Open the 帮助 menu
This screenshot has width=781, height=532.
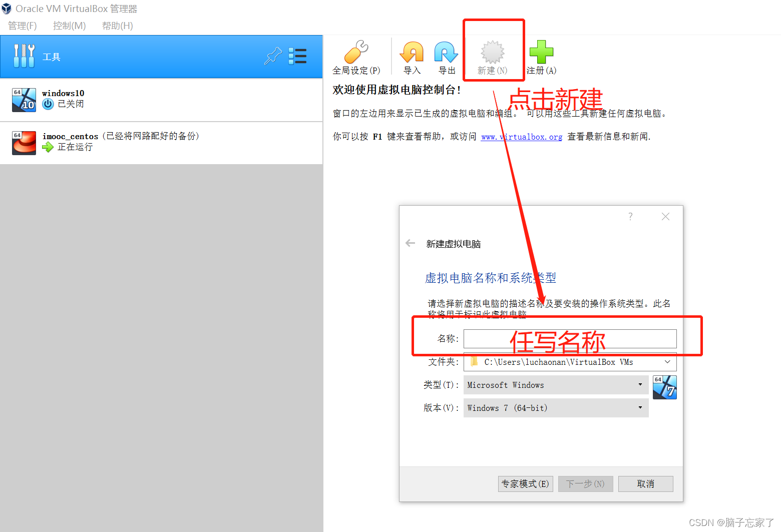(x=117, y=26)
